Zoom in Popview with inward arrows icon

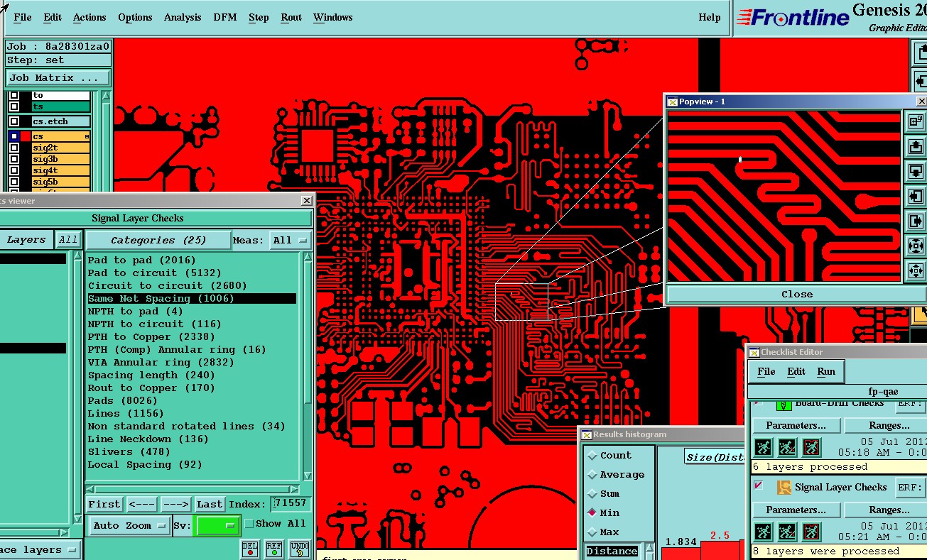916,246
